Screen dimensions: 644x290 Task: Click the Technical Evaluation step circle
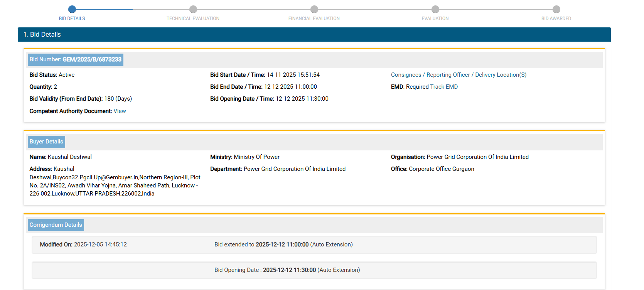(x=193, y=9)
